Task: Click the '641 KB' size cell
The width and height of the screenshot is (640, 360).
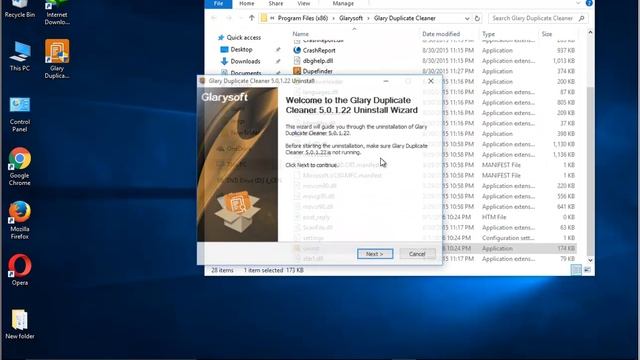Action: click(x=566, y=207)
